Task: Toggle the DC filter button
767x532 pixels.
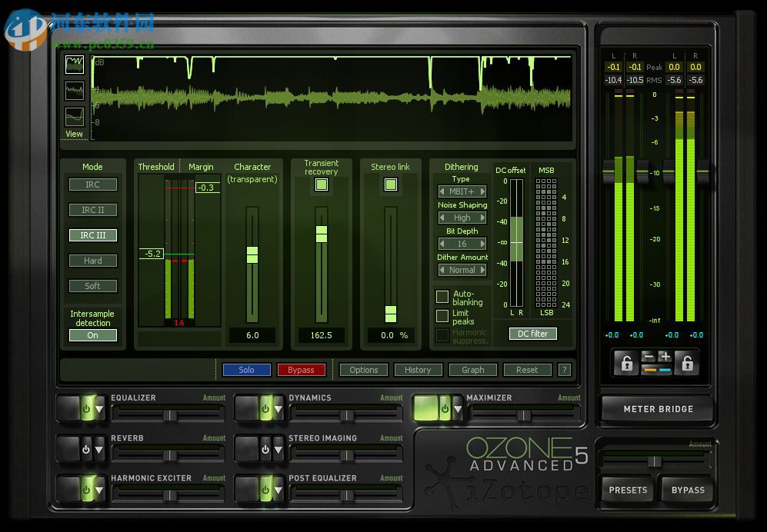Action: [x=532, y=334]
